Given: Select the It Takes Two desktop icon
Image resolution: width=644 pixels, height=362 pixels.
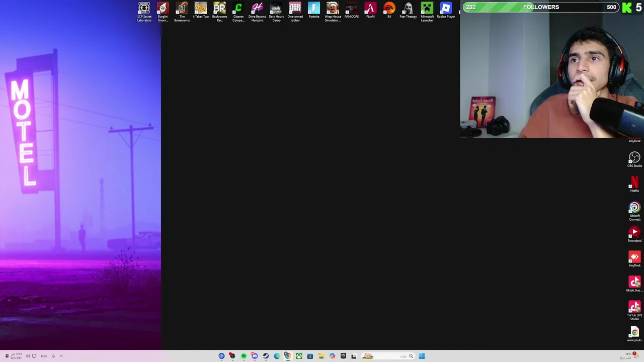Looking at the screenshot, I should point(200,11).
